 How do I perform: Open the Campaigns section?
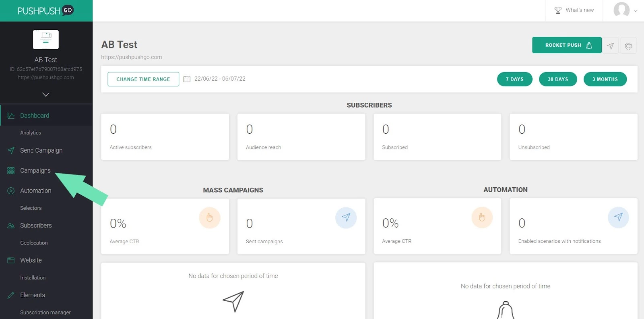(x=35, y=170)
